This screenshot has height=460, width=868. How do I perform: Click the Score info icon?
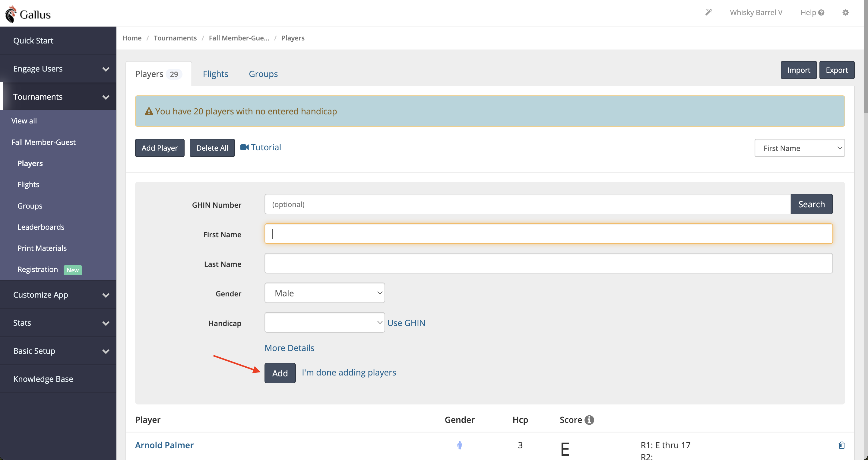589,420
